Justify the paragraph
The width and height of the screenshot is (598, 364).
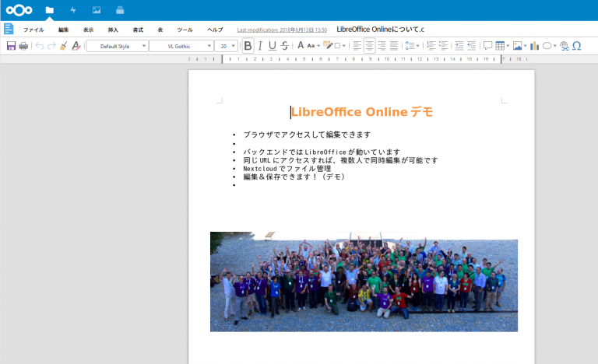(394, 46)
